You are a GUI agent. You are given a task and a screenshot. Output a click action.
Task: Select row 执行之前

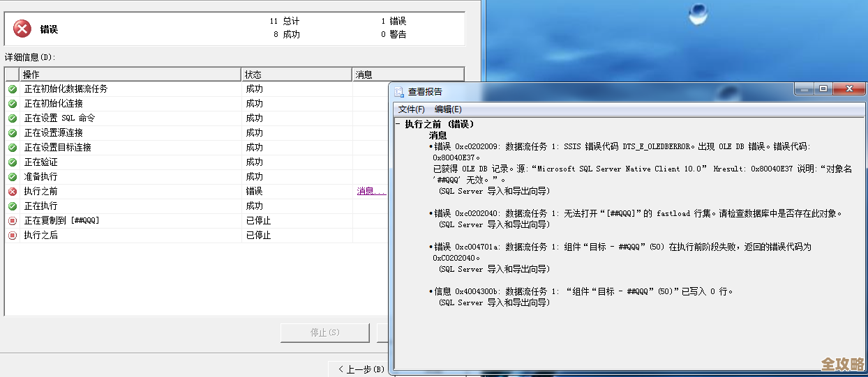point(197,192)
